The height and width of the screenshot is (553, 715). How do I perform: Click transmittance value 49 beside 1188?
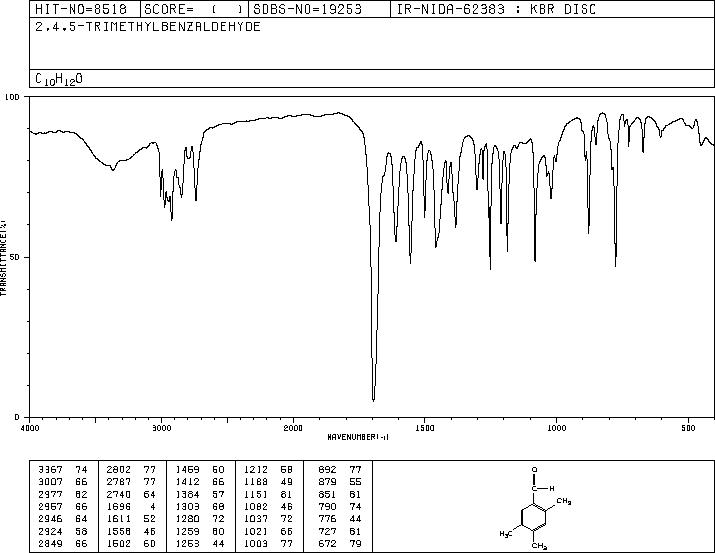pos(286,482)
